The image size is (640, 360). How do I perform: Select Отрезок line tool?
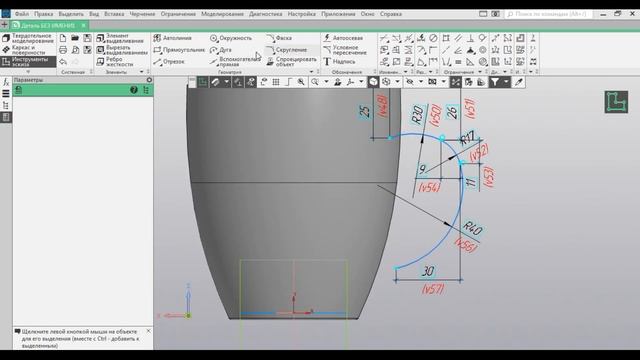(x=169, y=62)
